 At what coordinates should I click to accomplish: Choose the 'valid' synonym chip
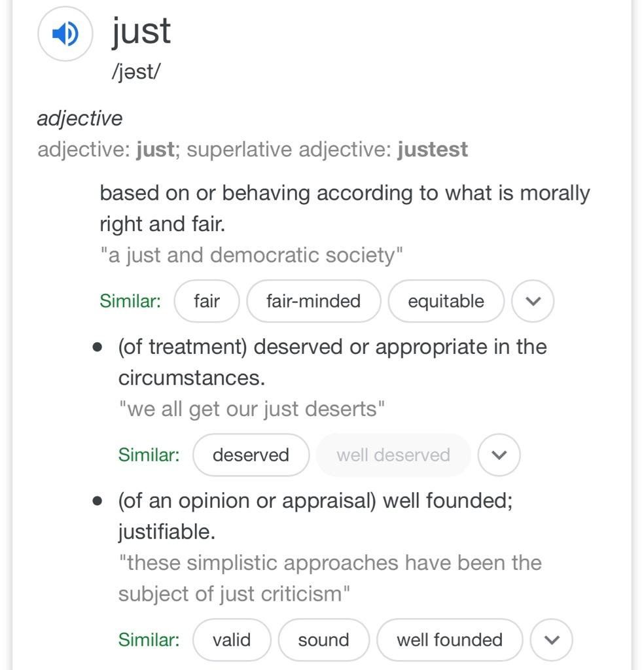coord(232,639)
